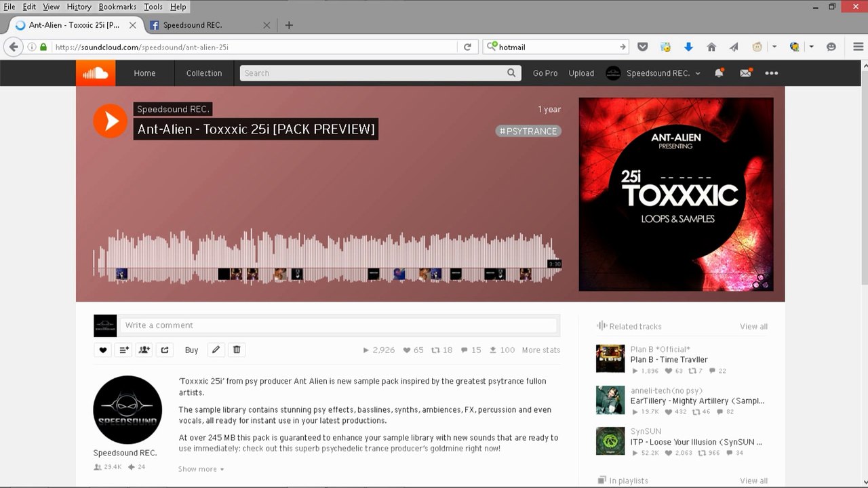Open the Help menu
Viewport: 868px width, 488px height.
click(x=178, y=7)
